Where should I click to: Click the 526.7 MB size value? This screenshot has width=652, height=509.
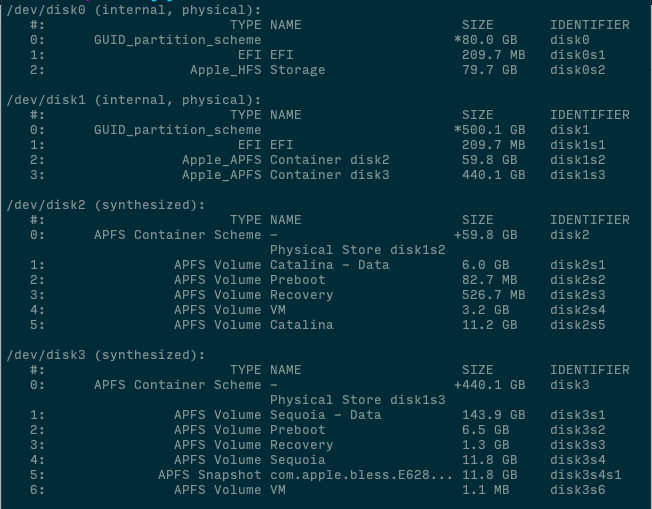494,295
